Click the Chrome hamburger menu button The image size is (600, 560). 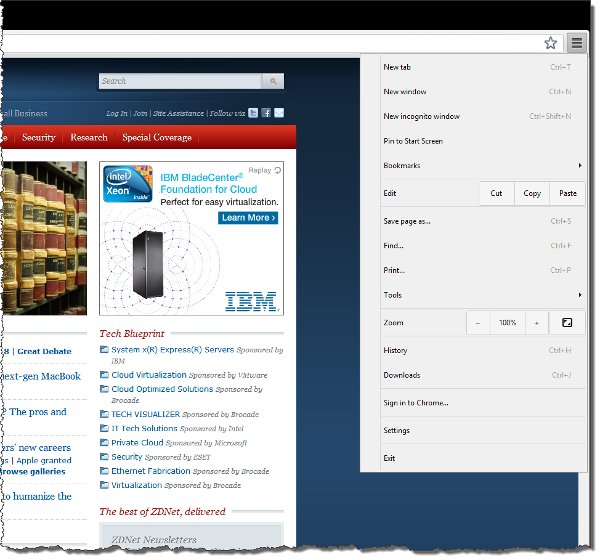(576, 43)
